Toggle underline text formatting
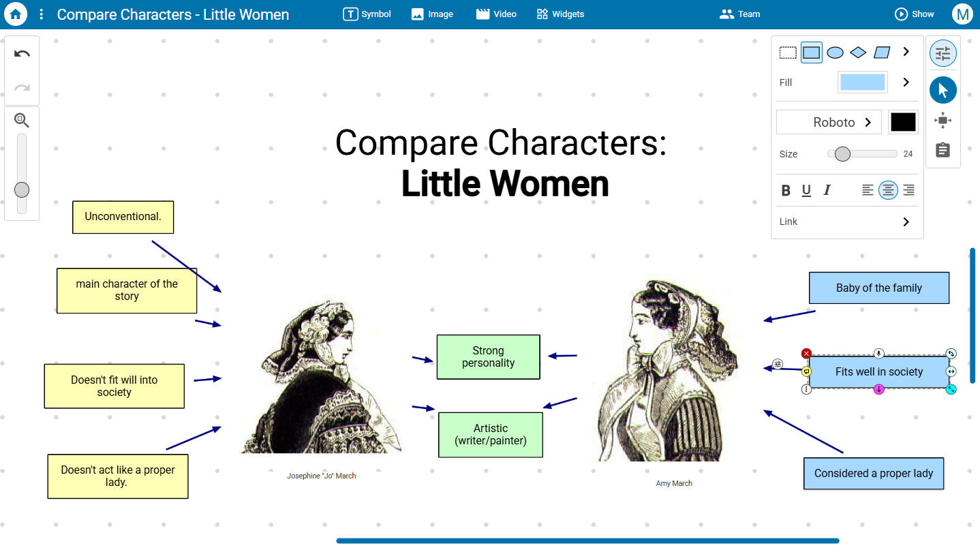This screenshot has width=980, height=550. (806, 191)
